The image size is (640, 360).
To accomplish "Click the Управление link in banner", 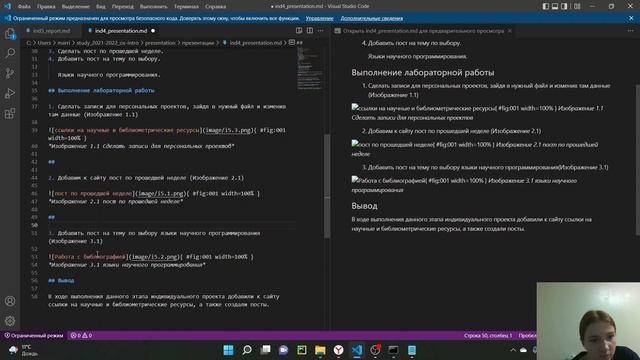I will coord(319,18).
